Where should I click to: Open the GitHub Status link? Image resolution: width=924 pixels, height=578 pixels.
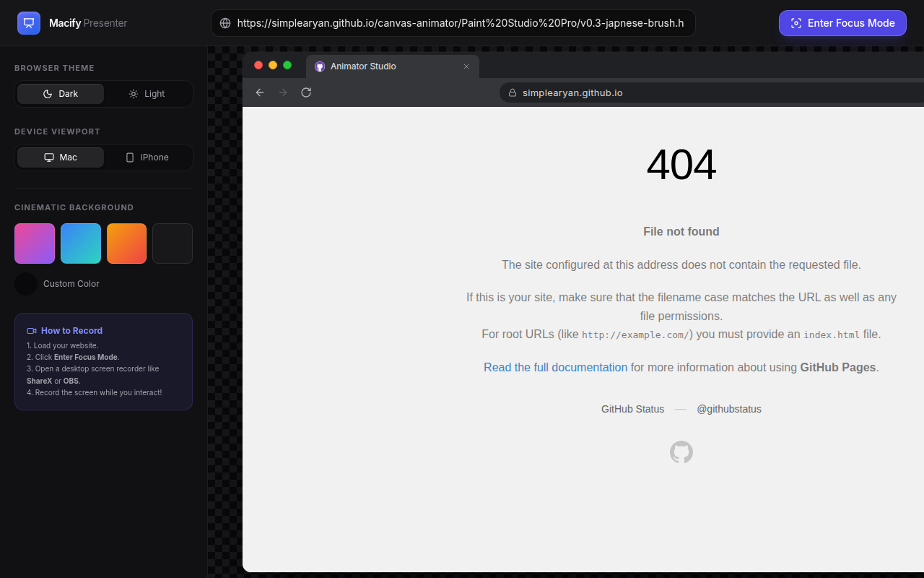632,409
